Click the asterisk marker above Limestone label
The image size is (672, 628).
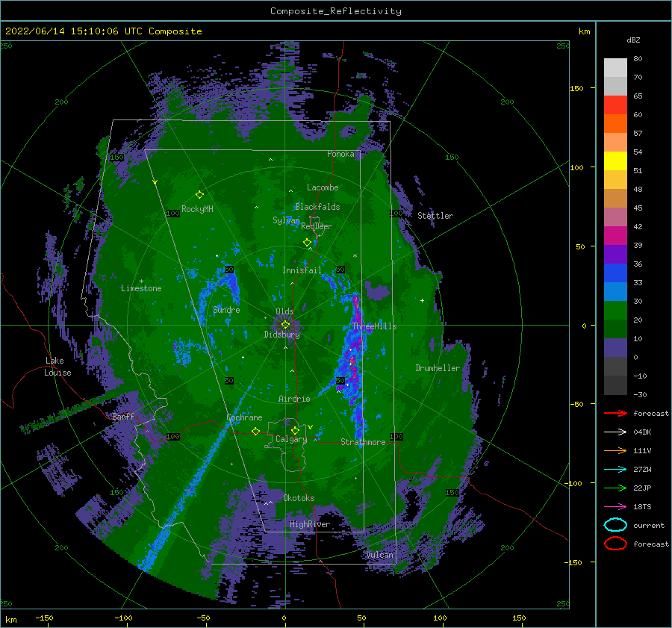141,282
